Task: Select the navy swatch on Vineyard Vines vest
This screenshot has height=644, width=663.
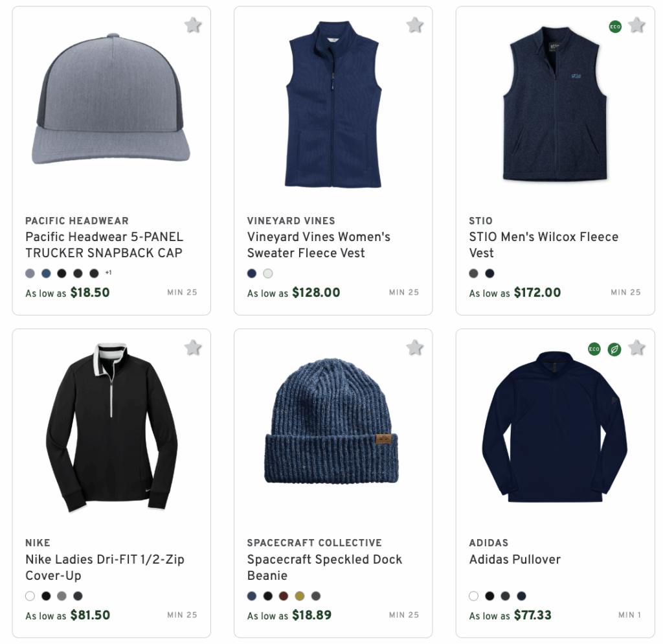Action: (251, 273)
